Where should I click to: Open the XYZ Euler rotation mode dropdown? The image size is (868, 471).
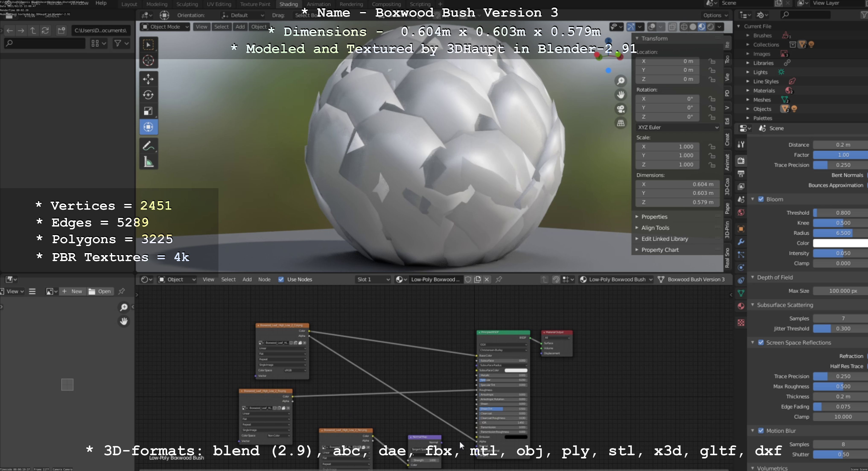coord(678,128)
